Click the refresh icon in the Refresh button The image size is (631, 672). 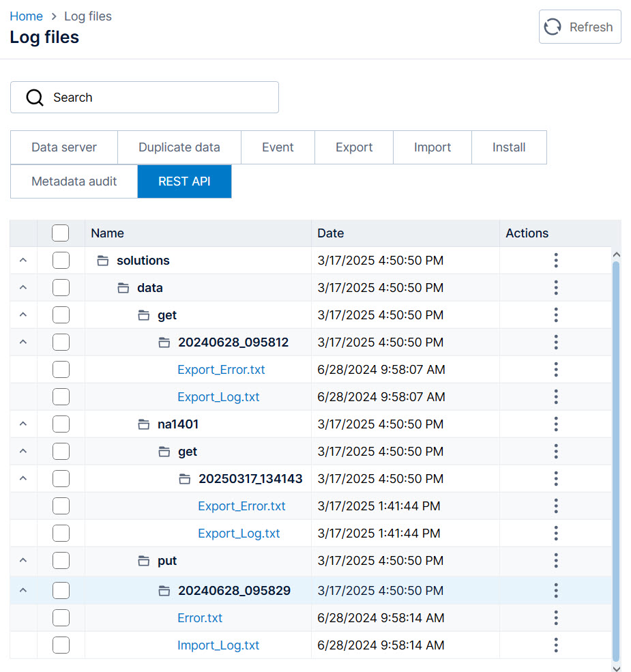553,27
